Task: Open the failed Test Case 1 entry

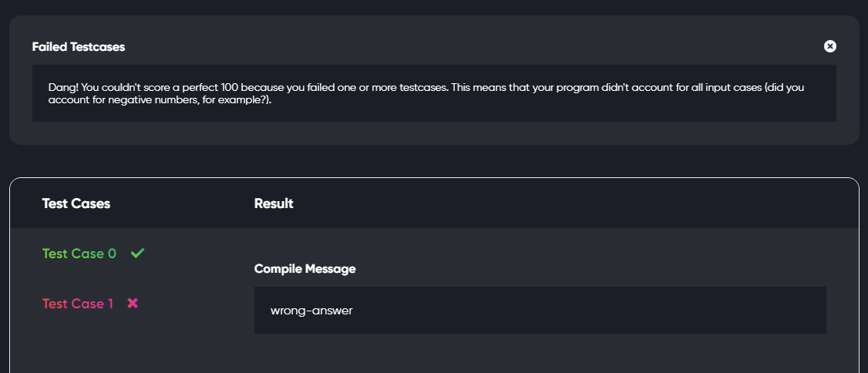Action: tap(78, 304)
